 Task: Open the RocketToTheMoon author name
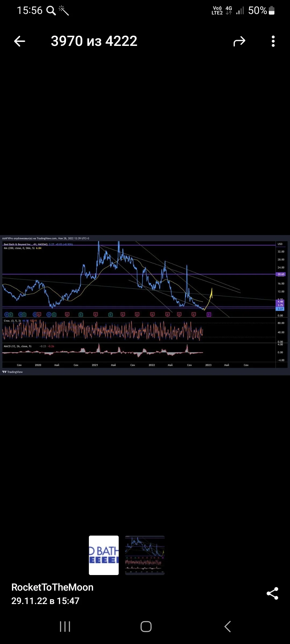coord(52,587)
